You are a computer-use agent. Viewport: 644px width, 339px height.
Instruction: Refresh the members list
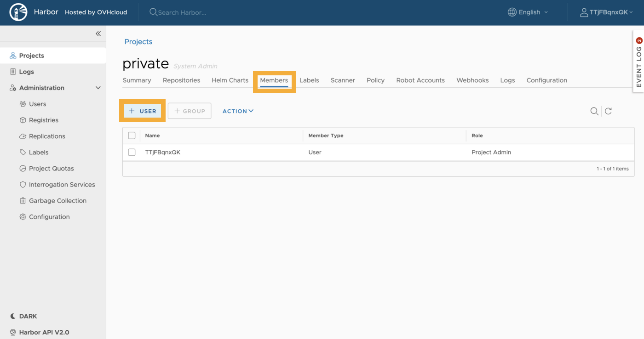(x=608, y=111)
